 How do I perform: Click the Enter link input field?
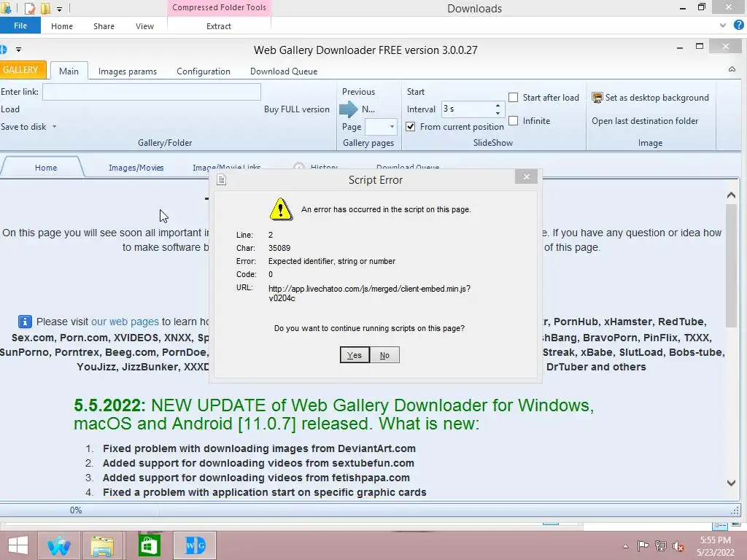(x=152, y=92)
